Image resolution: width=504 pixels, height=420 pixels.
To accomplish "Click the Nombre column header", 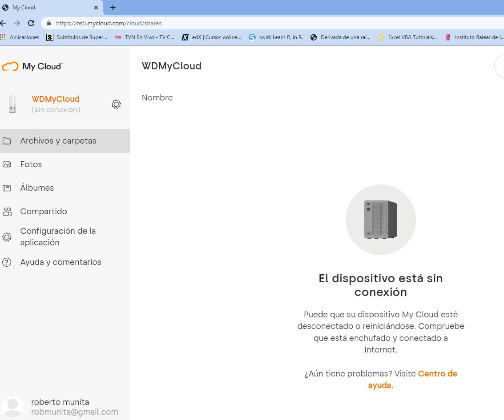I will (157, 98).
